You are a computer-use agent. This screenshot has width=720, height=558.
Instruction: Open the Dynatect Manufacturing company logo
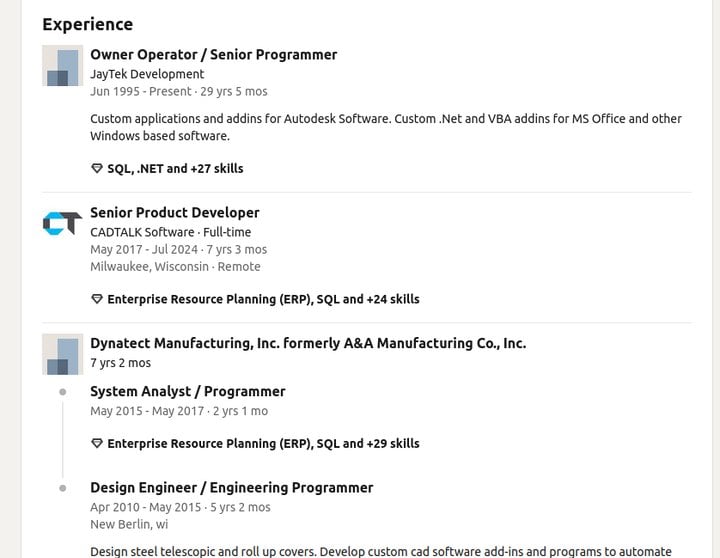tap(62, 354)
